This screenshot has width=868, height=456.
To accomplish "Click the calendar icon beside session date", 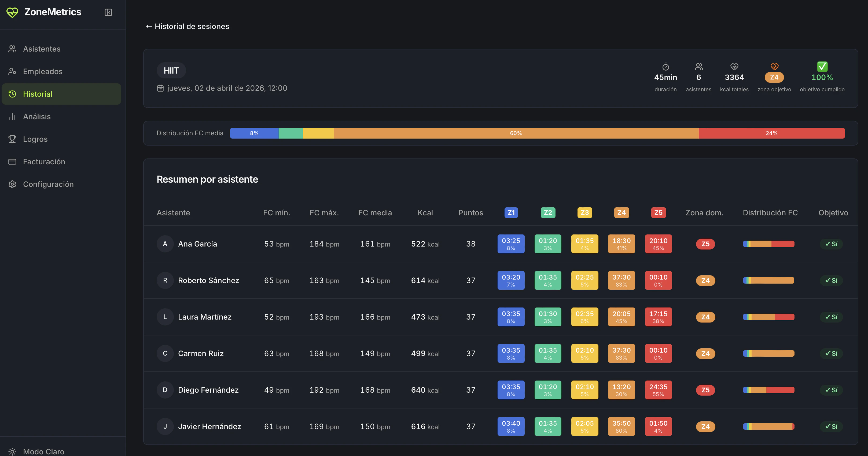I will pyautogui.click(x=160, y=88).
